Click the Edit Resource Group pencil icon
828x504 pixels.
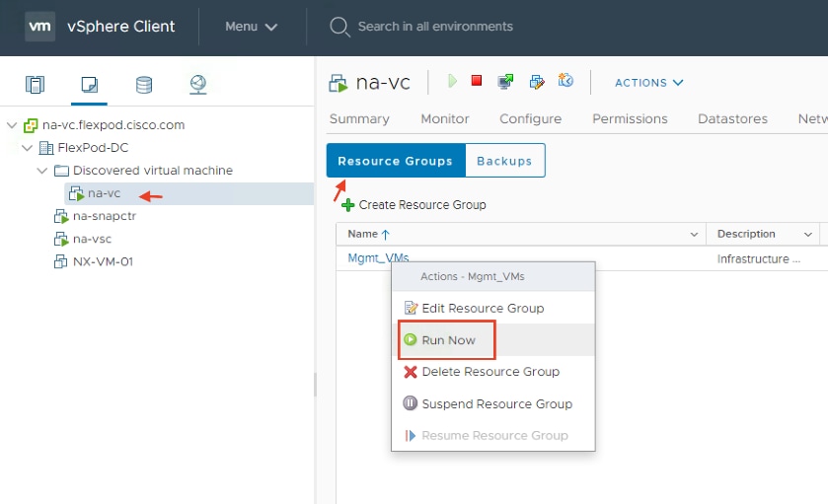point(411,308)
